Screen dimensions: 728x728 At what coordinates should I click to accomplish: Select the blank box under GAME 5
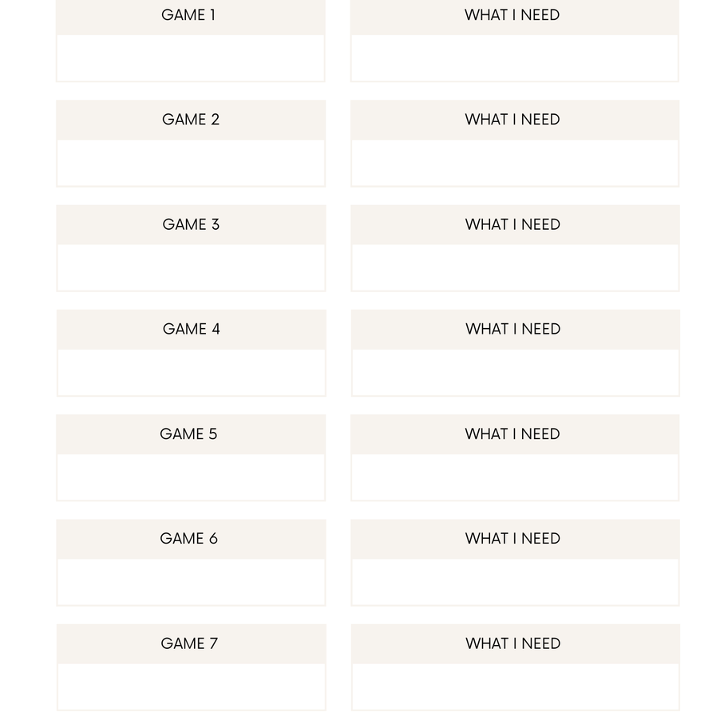tap(190, 477)
